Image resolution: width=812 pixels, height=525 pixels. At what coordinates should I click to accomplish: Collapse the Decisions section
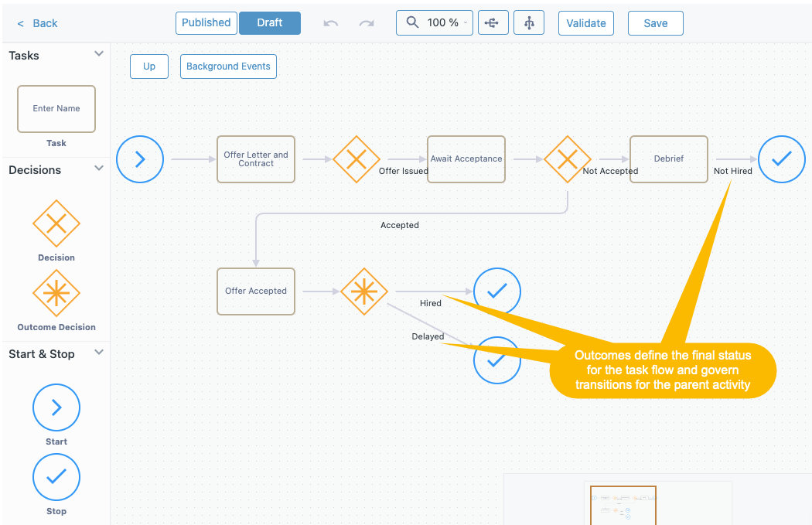pos(98,169)
